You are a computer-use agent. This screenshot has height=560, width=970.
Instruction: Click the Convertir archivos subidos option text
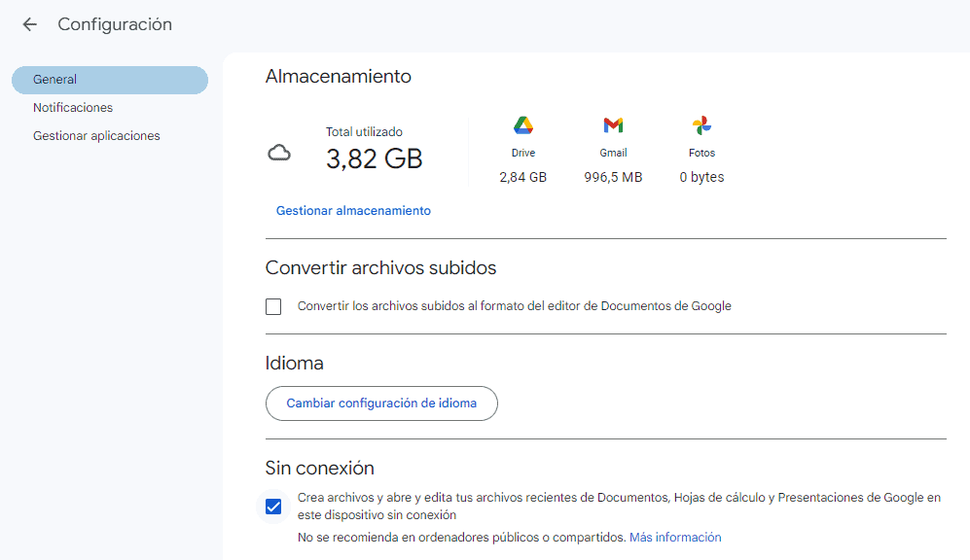(514, 306)
